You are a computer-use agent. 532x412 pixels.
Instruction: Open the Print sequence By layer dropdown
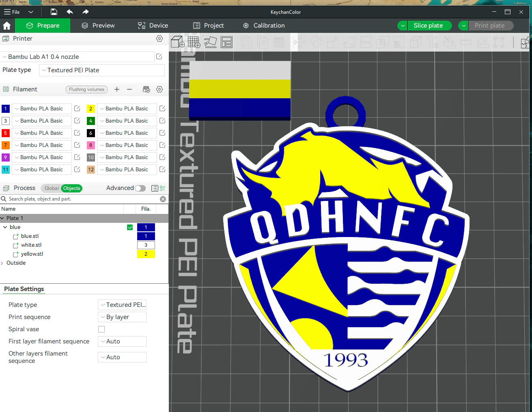tap(122, 317)
